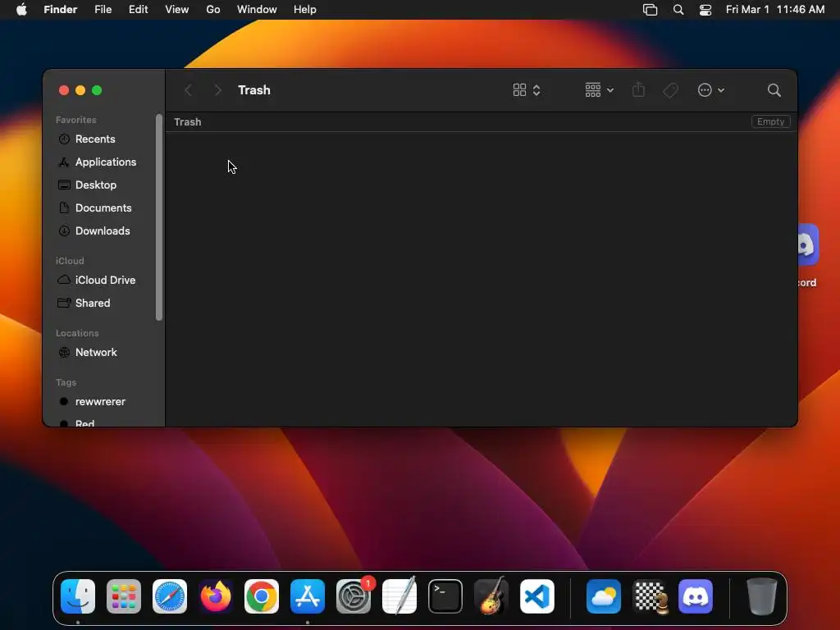The height and width of the screenshot is (630, 840).
Task: Open Finder from the Dock
Action: pyautogui.click(x=78, y=596)
